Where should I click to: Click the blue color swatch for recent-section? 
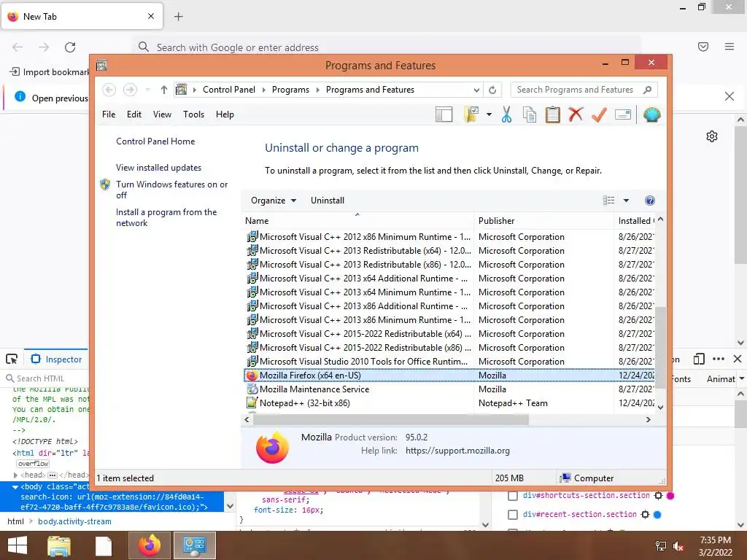tap(657, 515)
